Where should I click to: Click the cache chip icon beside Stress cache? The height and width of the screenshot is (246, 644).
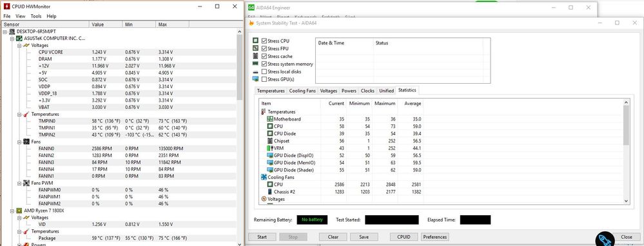click(255, 56)
